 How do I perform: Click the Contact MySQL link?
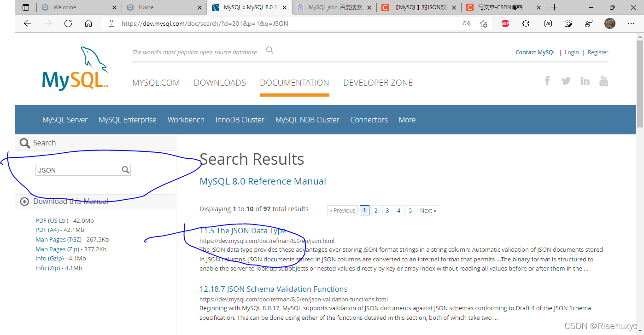coord(536,52)
